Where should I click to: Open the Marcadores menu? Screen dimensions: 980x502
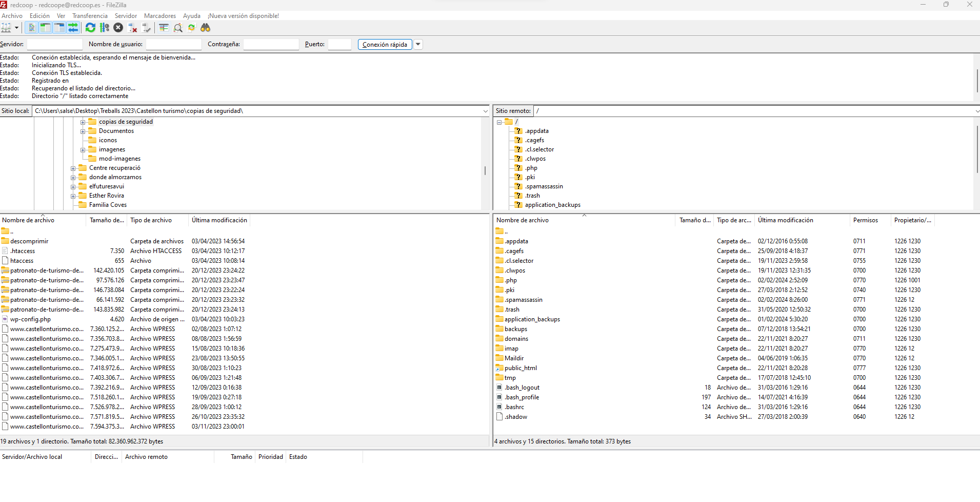(159, 16)
